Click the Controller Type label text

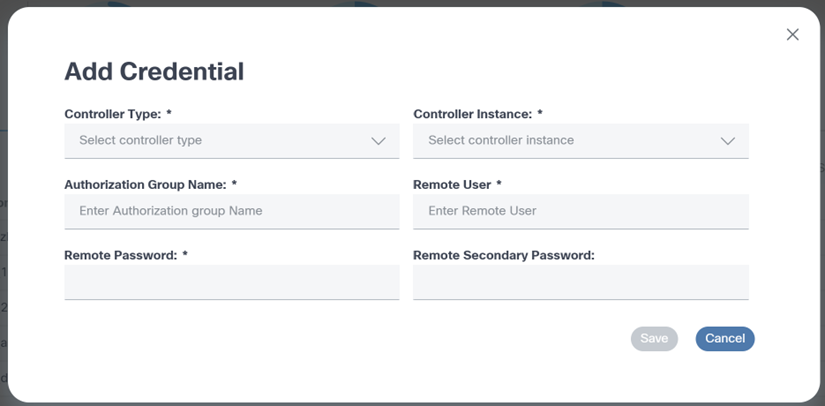point(112,114)
